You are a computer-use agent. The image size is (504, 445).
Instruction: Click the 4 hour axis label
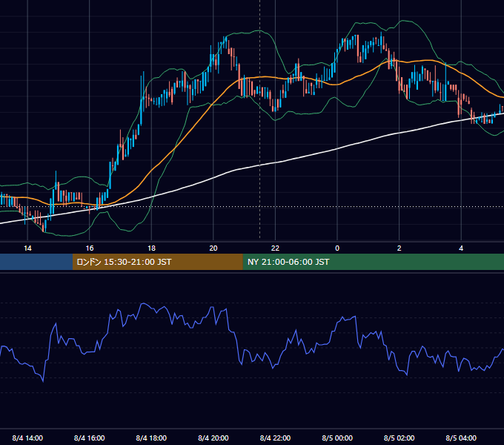click(x=461, y=248)
